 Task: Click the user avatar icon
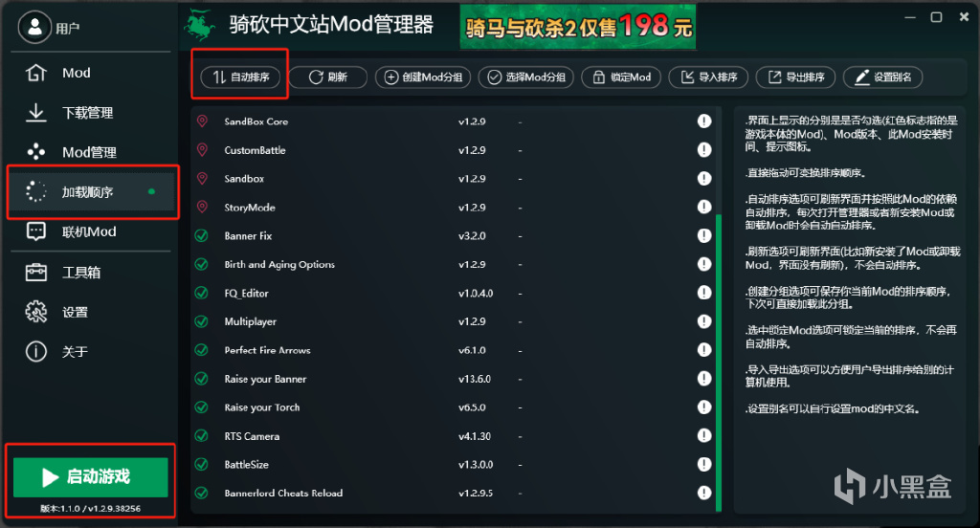click(34, 27)
